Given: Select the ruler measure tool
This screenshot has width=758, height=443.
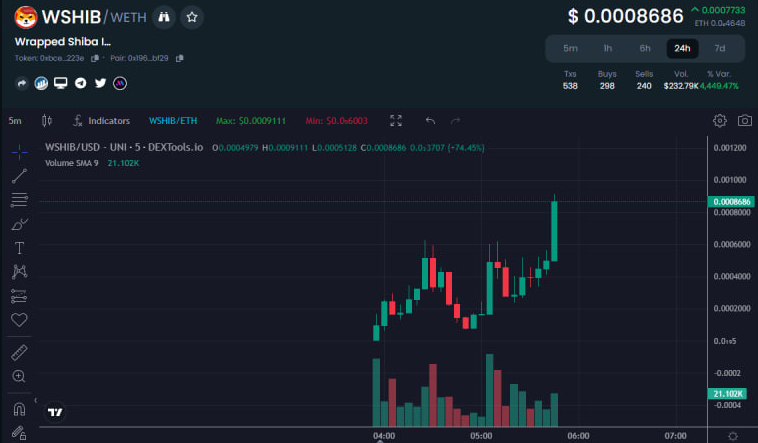Looking at the screenshot, I should point(19,353).
